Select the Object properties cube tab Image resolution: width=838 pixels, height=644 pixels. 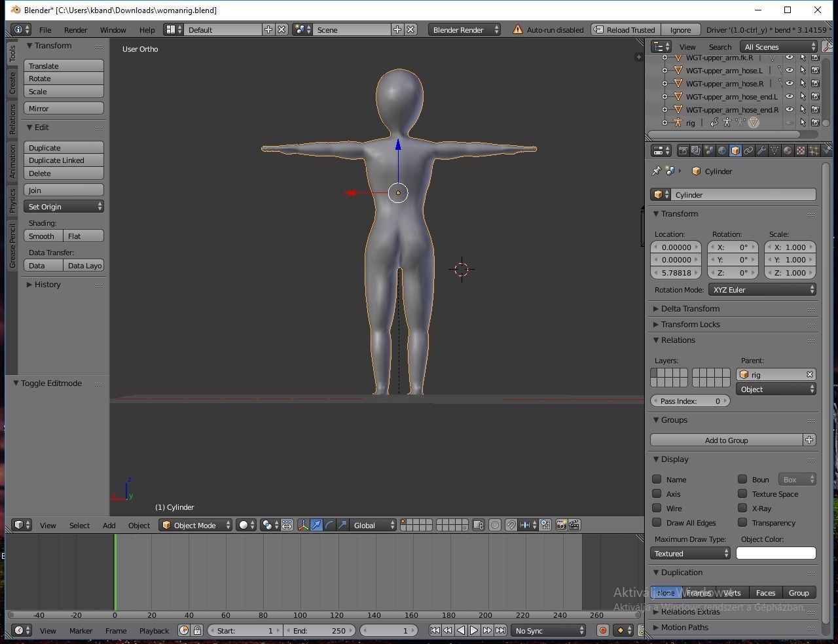[735, 151]
